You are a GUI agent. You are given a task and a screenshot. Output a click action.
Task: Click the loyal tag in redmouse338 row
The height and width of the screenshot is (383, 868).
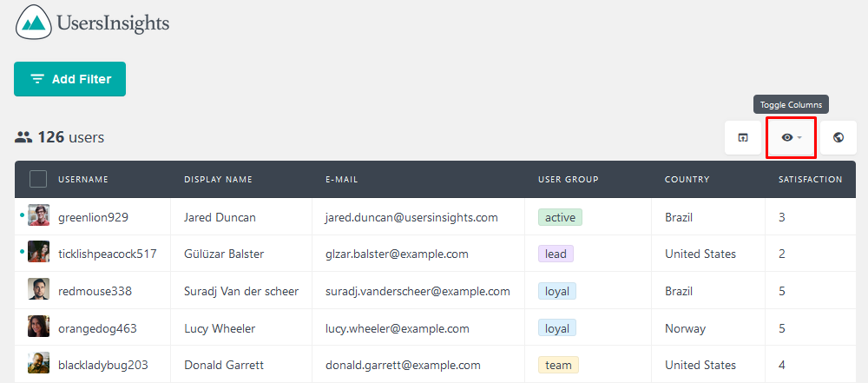pos(557,291)
